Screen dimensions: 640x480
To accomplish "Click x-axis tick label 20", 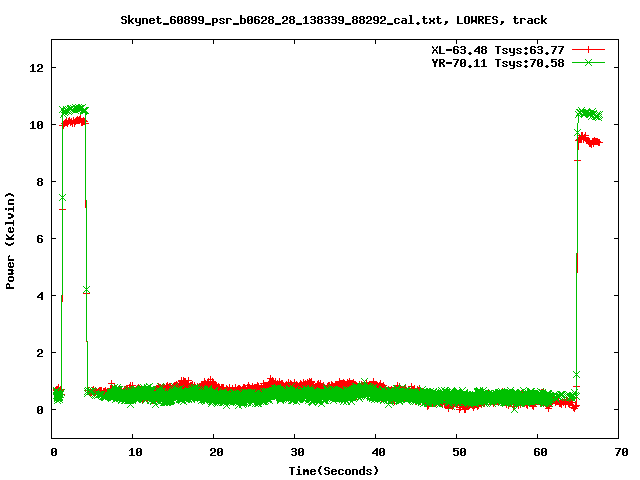I will pyautogui.click(x=216, y=452).
